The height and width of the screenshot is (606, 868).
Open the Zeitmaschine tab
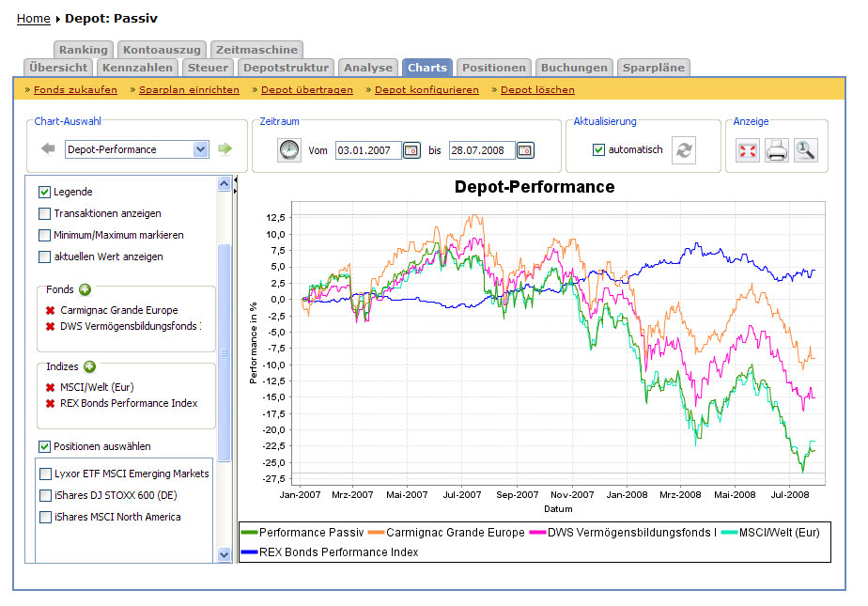coord(256,50)
